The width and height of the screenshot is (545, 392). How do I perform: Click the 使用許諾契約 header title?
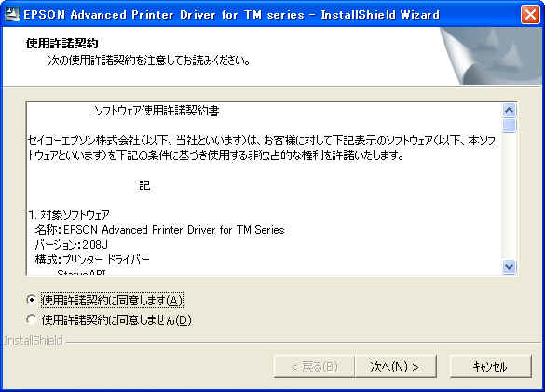(x=62, y=44)
